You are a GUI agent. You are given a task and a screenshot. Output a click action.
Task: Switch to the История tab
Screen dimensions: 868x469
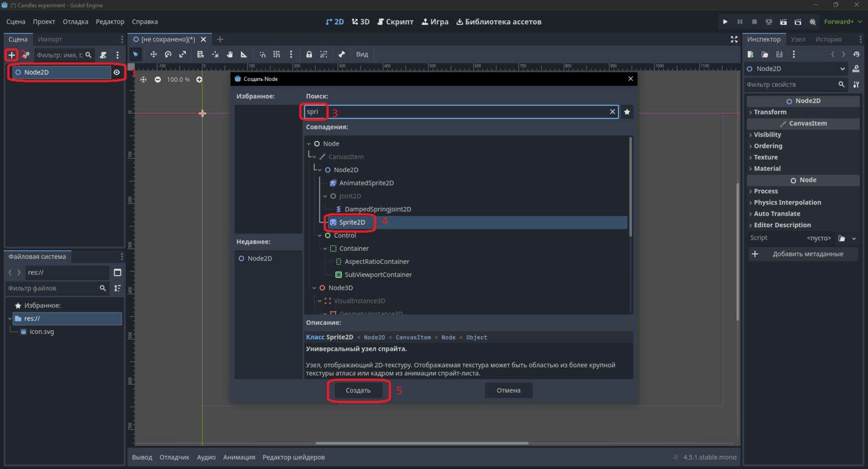[x=828, y=39]
